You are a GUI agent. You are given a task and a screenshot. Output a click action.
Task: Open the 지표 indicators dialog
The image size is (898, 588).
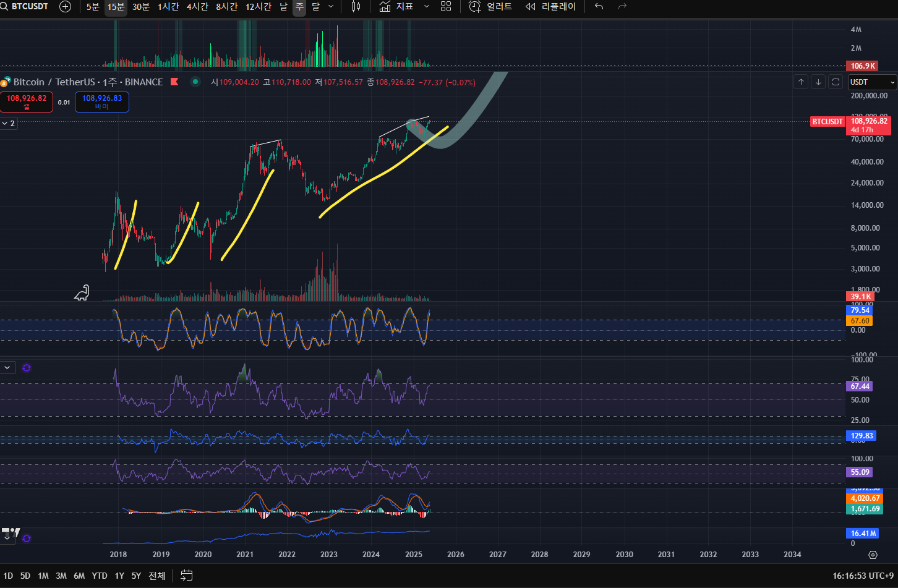(x=396, y=7)
